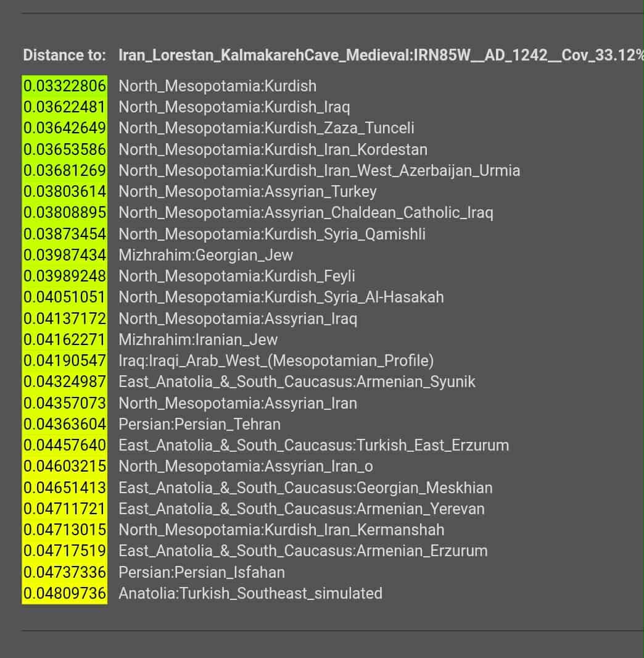Select Mizhrahim:Georgian_Jew population
Viewport: 644px width, 658px height.
206,255
